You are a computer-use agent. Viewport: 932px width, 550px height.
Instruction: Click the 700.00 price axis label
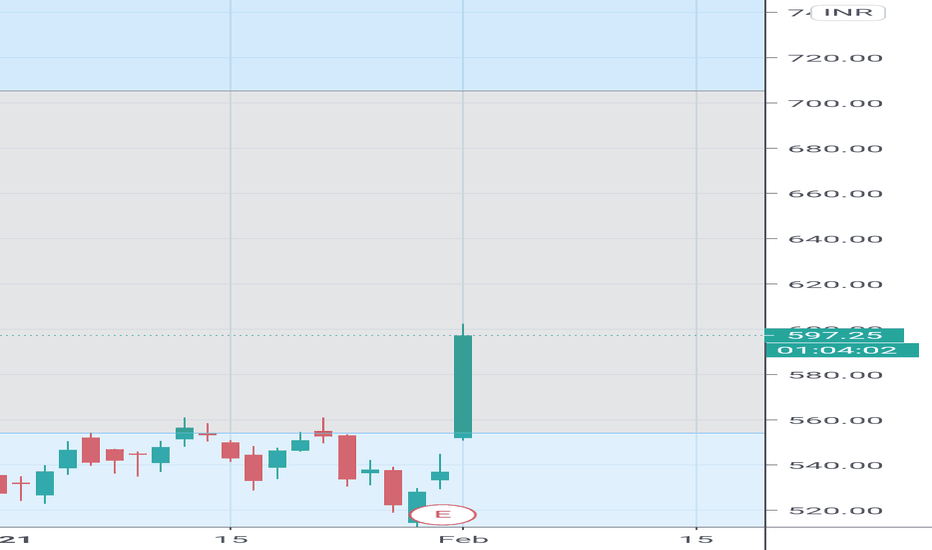tap(835, 103)
